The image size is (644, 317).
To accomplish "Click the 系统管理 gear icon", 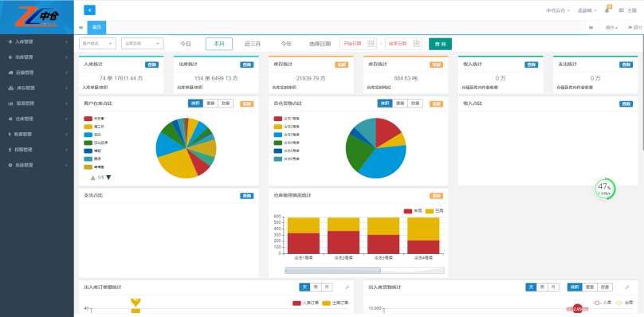I will tap(10, 165).
